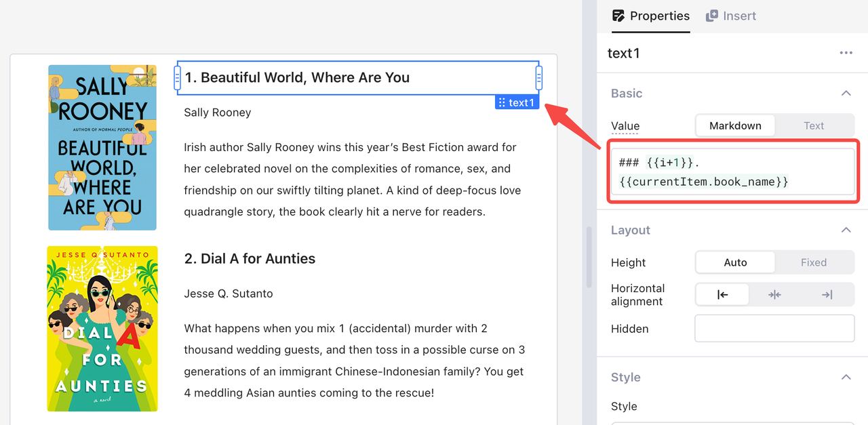Click the Hidden input field

coord(774,329)
